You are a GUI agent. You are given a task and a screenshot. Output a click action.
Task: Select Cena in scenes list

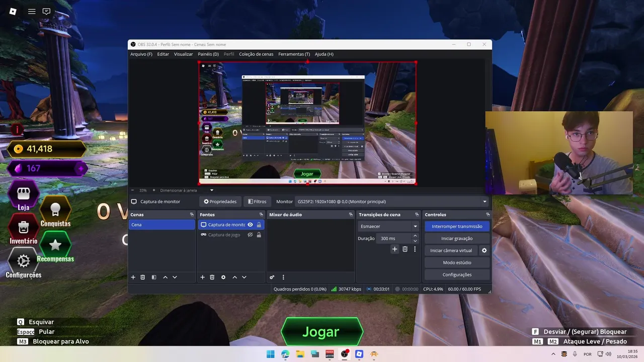coord(162,225)
